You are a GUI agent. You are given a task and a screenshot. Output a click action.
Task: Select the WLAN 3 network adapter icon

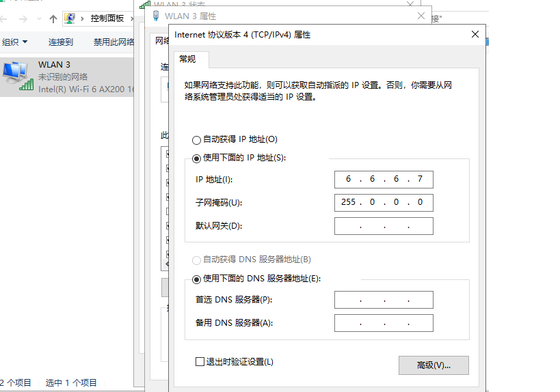[17, 76]
